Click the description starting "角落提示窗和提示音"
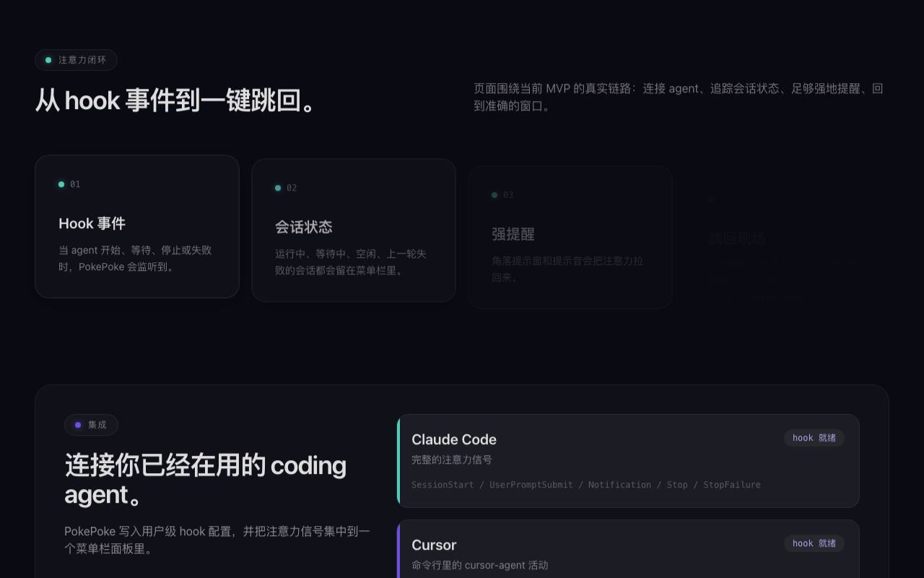Screen dimensions: 924x578 click(x=567, y=269)
